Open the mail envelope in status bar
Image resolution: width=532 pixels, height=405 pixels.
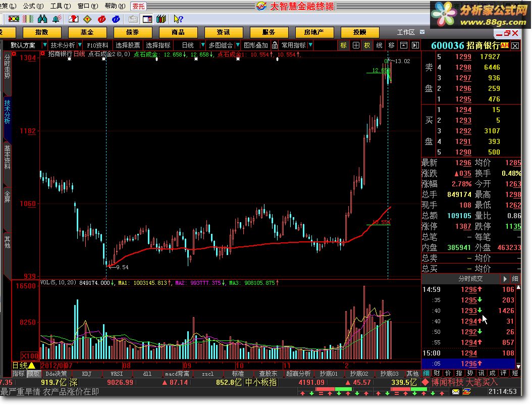pos(456,392)
